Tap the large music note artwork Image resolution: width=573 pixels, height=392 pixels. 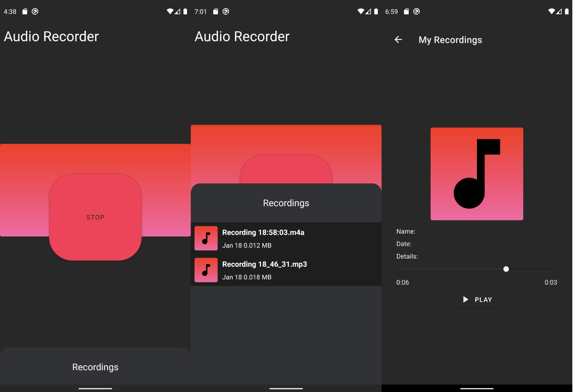tap(477, 174)
